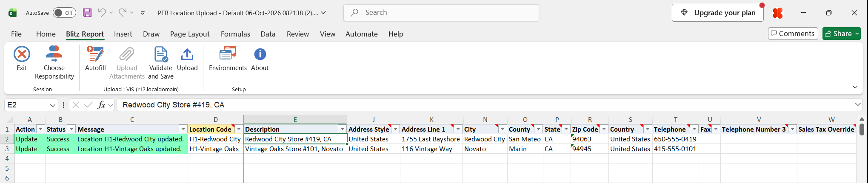
Task: Select the zip code cell 94945
Action: 590,149
